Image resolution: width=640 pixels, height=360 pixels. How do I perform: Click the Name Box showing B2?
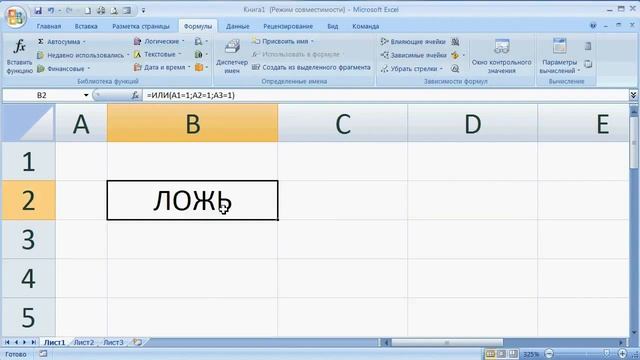coord(42,95)
